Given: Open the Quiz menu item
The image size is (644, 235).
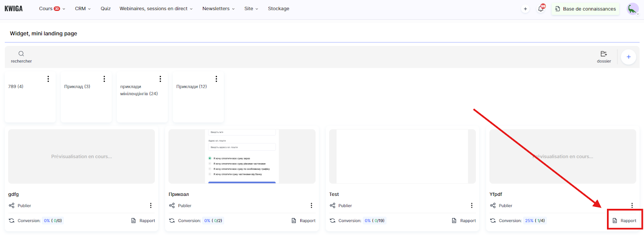Looking at the screenshot, I should [x=105, y=8].
